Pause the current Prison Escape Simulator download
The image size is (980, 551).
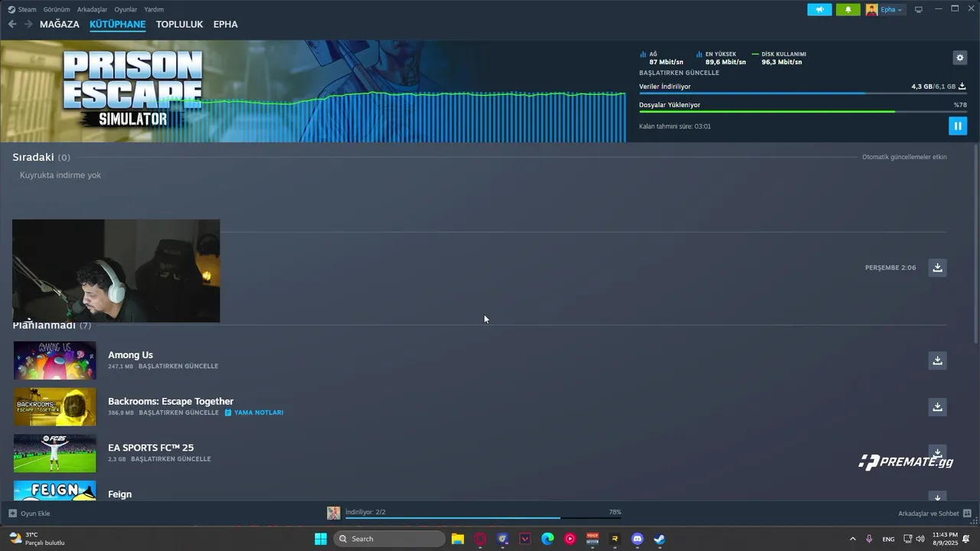click(x=957, y=126)
